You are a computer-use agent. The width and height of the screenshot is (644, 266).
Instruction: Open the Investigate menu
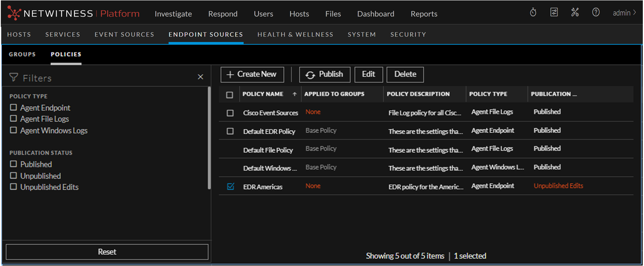pos(173,14)
